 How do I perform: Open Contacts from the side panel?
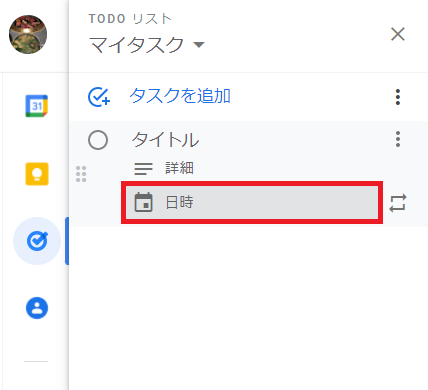[x=37, y=308]
